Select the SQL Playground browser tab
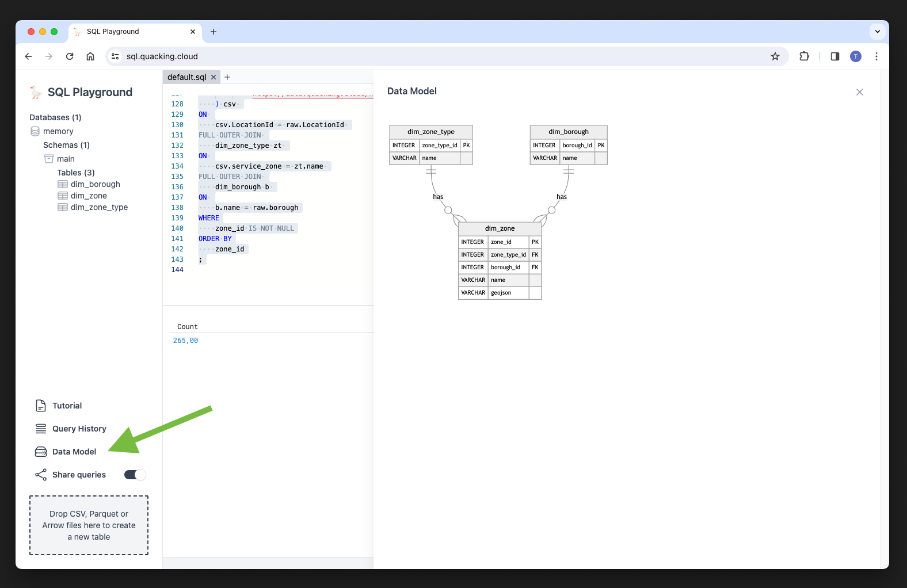 (135, 32)
